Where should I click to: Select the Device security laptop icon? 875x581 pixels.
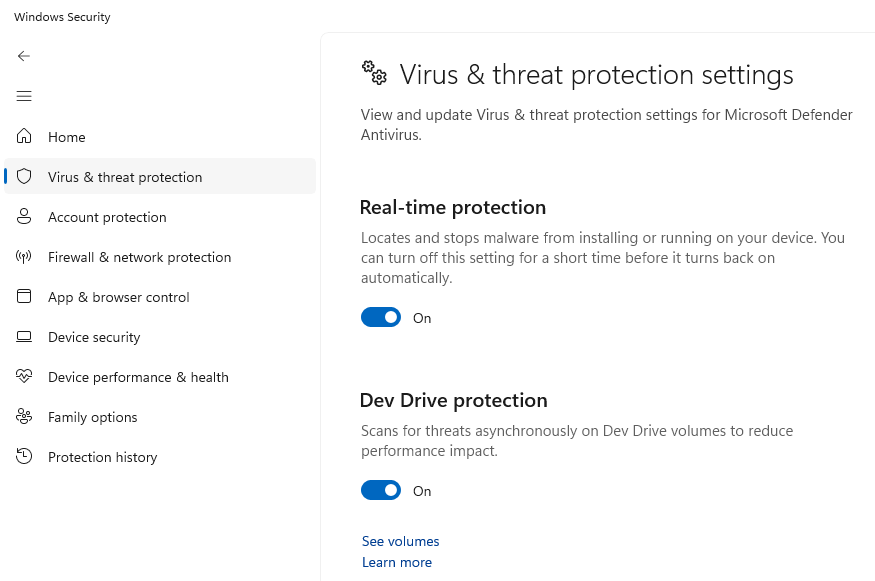24,337
